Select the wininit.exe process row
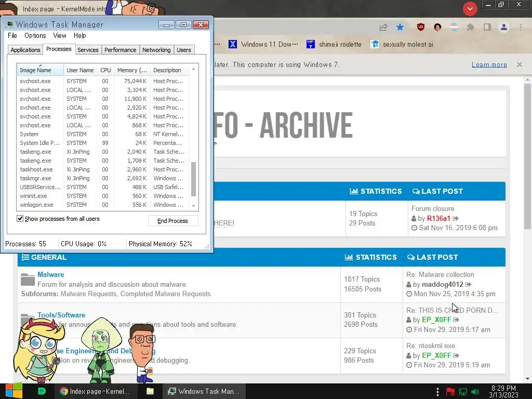 pyautogui.click(x=103, y=196)
